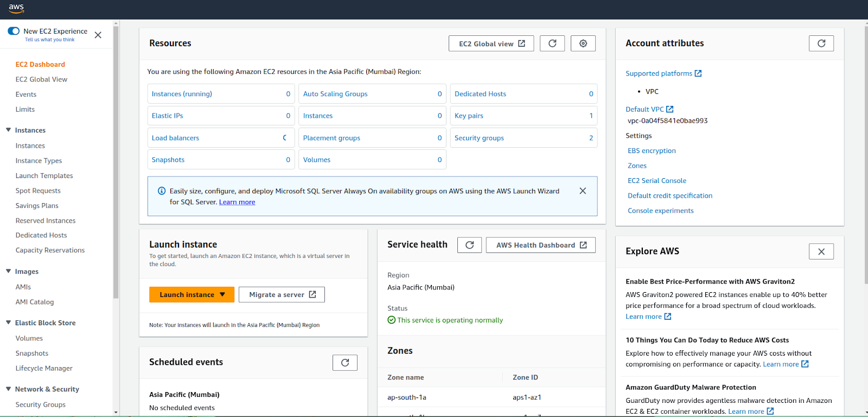868x417 pixels.
Task: Open Lifecycle Manager in sidebar
Action: (x=44, y=368)
